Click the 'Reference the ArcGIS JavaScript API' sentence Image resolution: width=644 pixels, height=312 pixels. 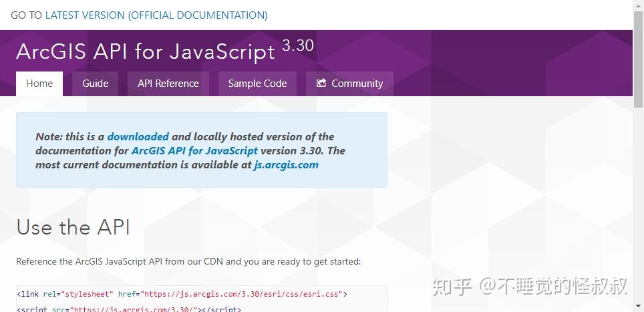pyautogui.click(x=188, y=261)
